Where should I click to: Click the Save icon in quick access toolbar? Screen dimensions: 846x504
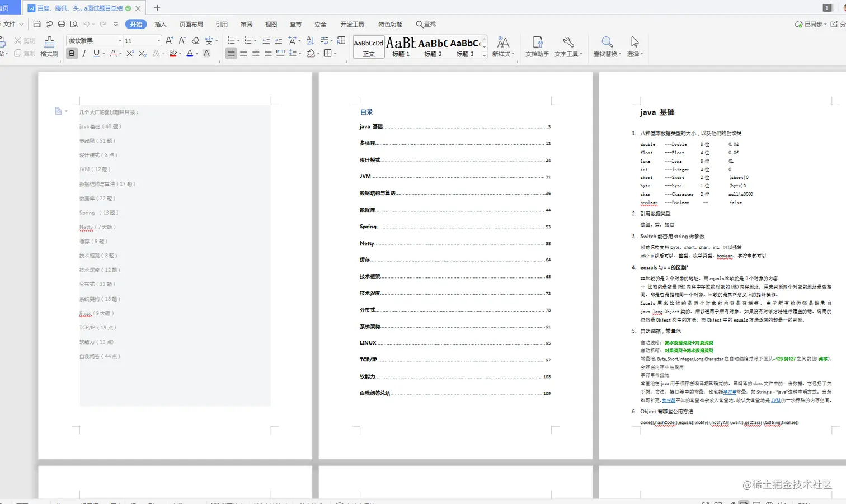tap(37, 24)
